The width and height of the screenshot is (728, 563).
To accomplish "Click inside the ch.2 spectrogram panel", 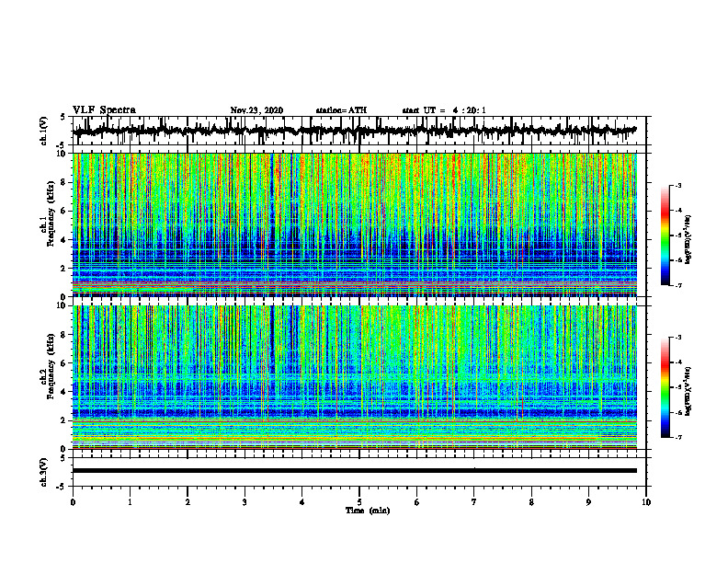I will [x=355, y=377].
